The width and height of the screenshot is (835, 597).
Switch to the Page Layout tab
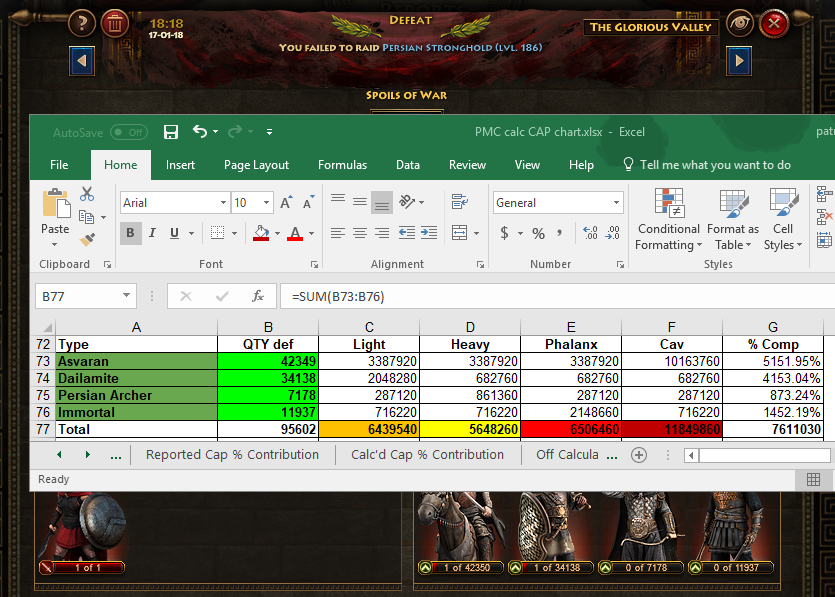[256, 165]
